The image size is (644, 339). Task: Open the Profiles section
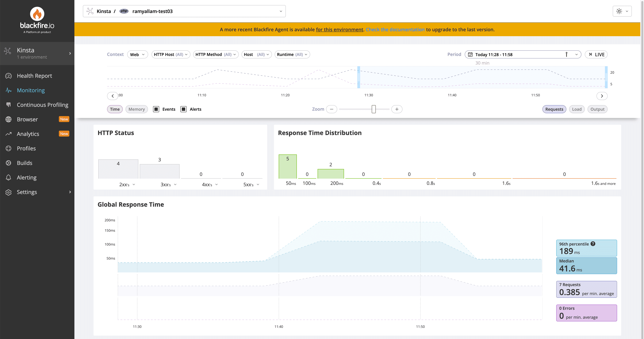26,148
